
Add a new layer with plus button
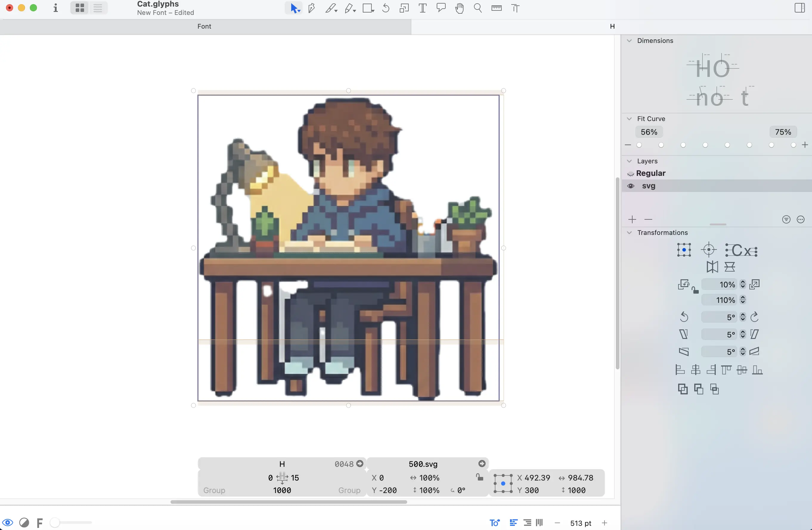coord(632,219)
